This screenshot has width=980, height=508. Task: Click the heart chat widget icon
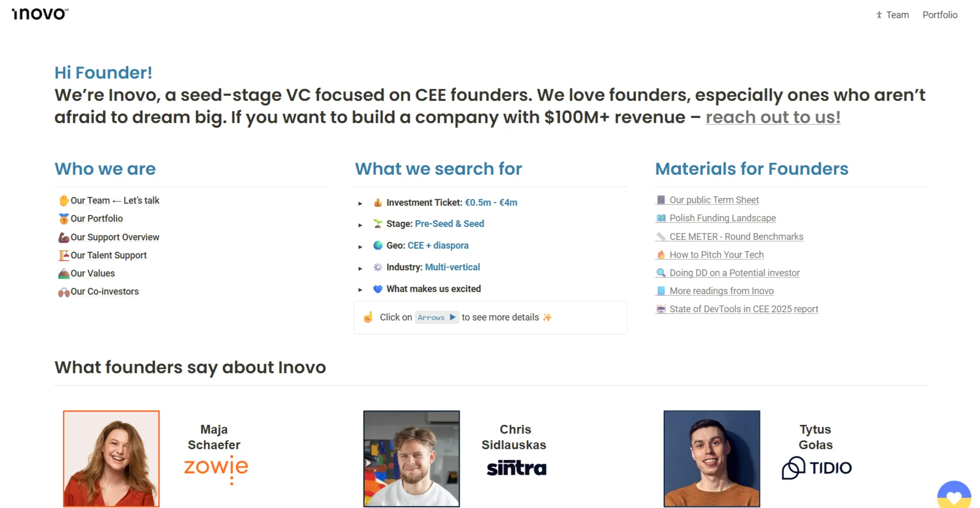point(954,495)
